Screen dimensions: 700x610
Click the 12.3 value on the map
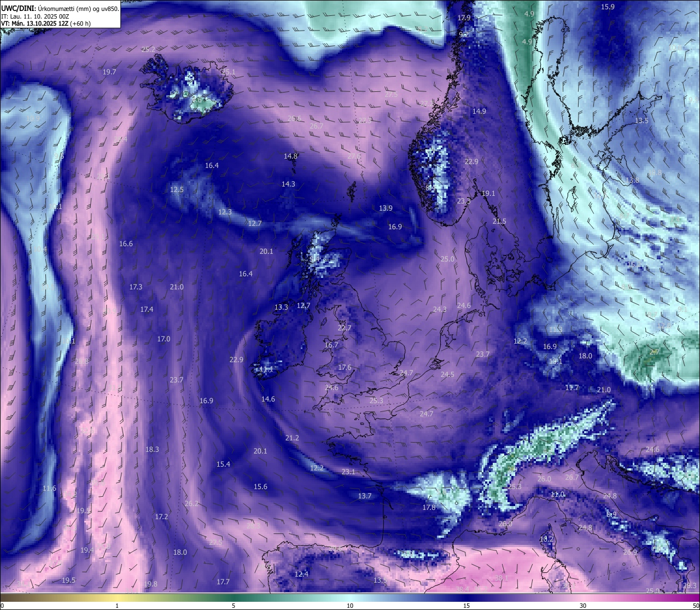225,212
